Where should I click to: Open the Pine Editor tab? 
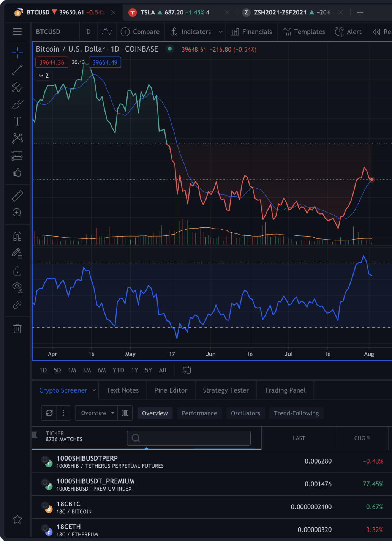click(x=171, y=390)
